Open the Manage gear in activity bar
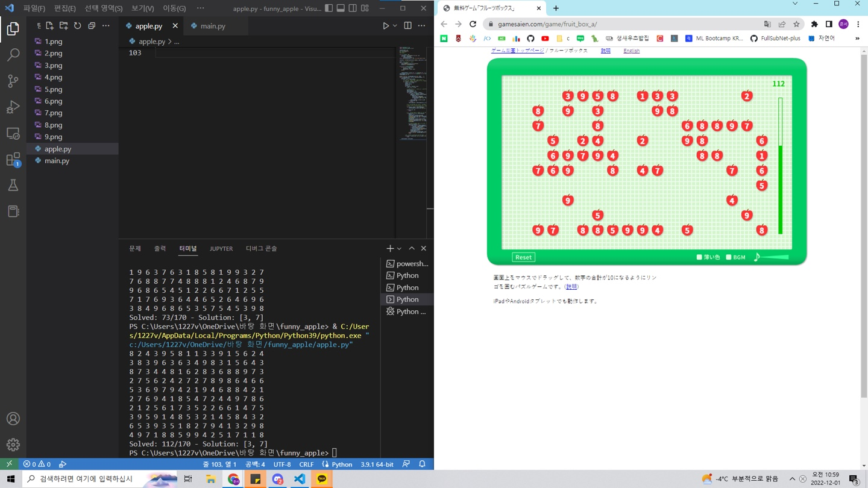Image resolution: width=868 pixels, height=488 pixels. point(13,445)
